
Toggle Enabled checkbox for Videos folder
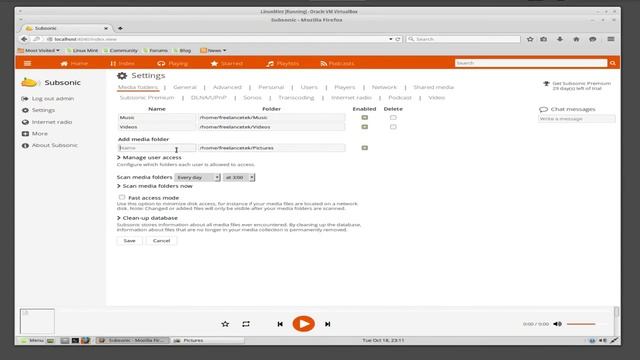[364, 127]
